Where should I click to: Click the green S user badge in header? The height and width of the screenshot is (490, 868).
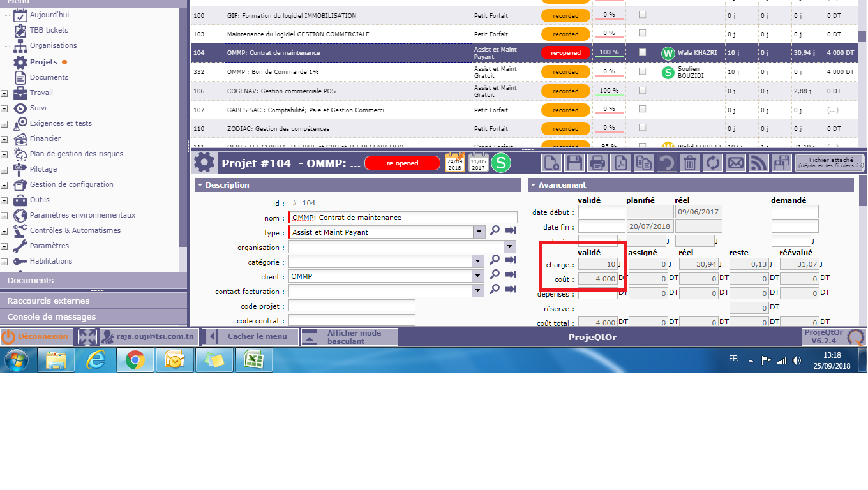tap(501, 163)
